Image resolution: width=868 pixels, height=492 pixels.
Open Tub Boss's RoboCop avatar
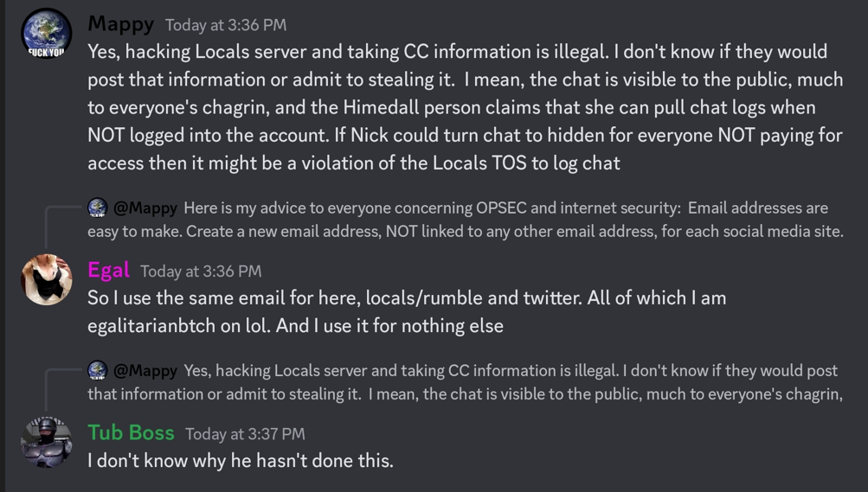(47, 442)
